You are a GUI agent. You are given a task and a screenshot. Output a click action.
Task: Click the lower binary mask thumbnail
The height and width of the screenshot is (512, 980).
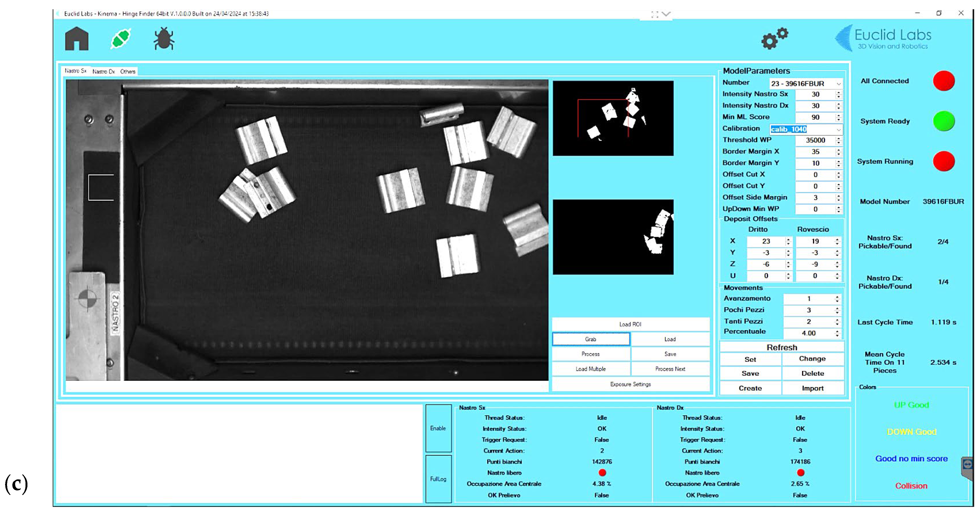coord(613,237)
